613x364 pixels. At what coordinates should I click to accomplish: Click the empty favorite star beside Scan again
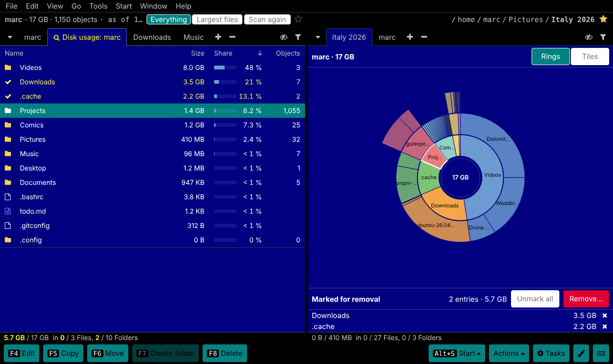pos(298,20)
